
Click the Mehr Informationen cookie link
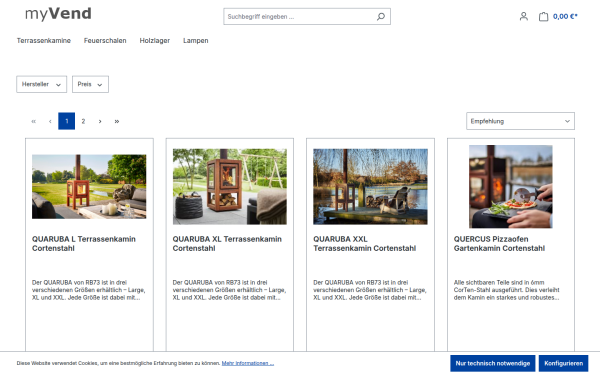[x=248, y=363]
